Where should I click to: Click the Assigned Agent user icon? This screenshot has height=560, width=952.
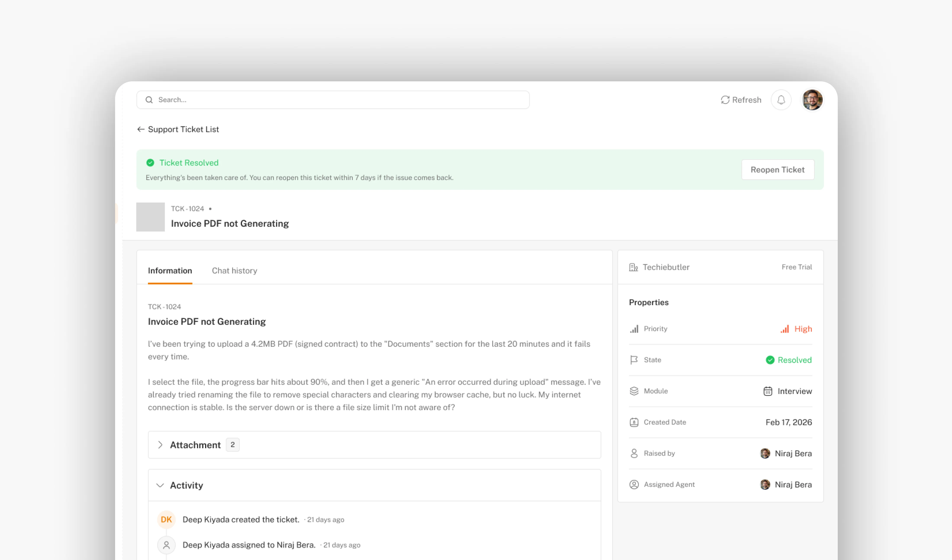634,484
